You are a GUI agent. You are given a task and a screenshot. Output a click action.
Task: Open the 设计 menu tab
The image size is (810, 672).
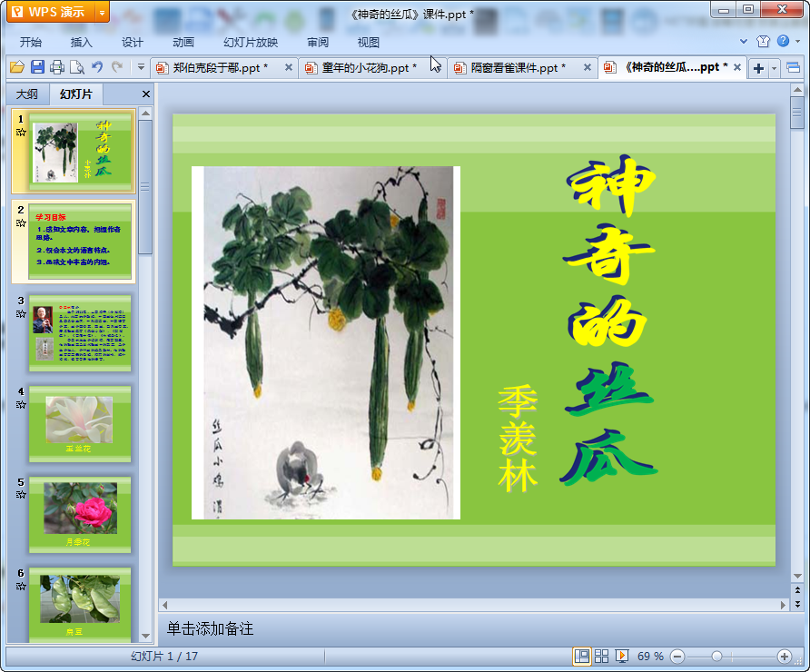(133, 43)
